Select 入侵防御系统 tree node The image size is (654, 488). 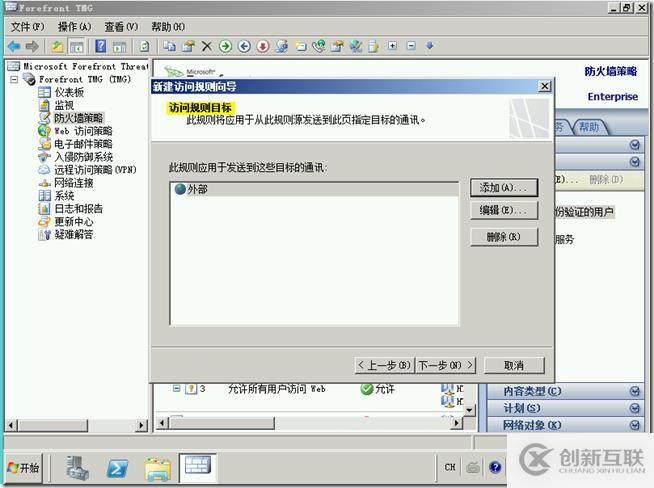tap(83, 157)
